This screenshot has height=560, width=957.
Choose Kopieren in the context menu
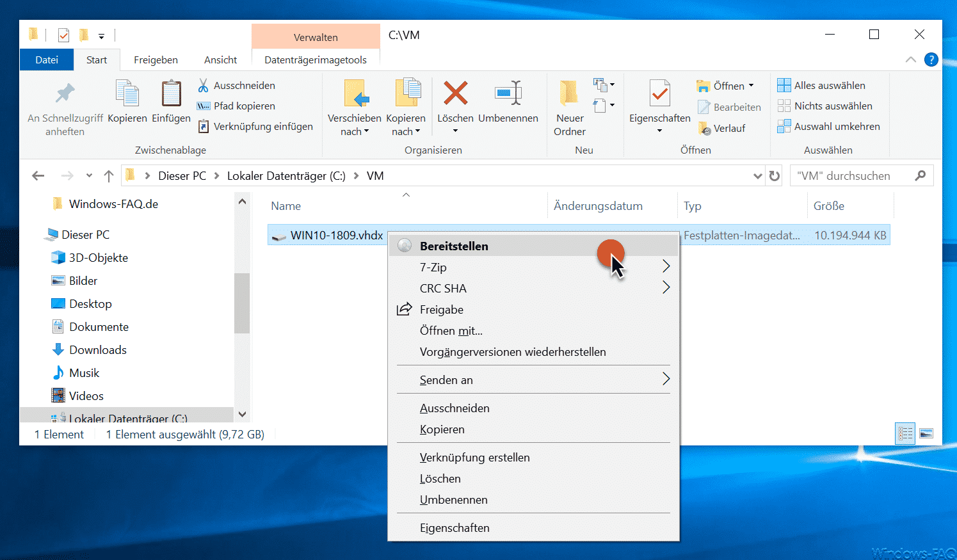[533, 429]
